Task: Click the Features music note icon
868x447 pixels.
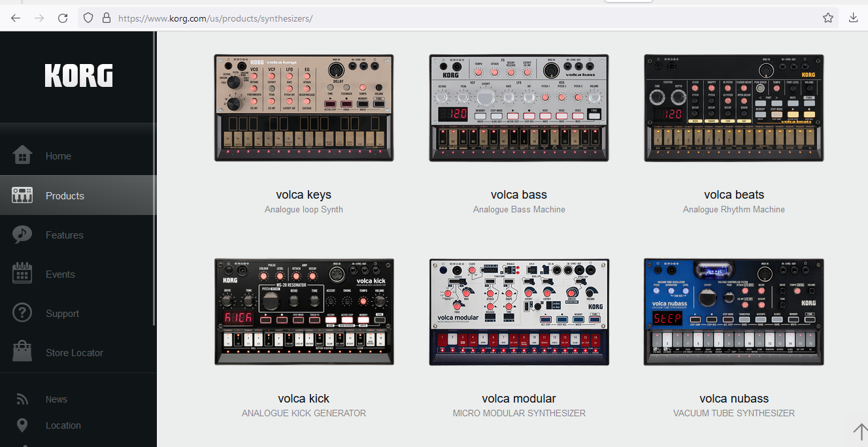Action: 22,235
